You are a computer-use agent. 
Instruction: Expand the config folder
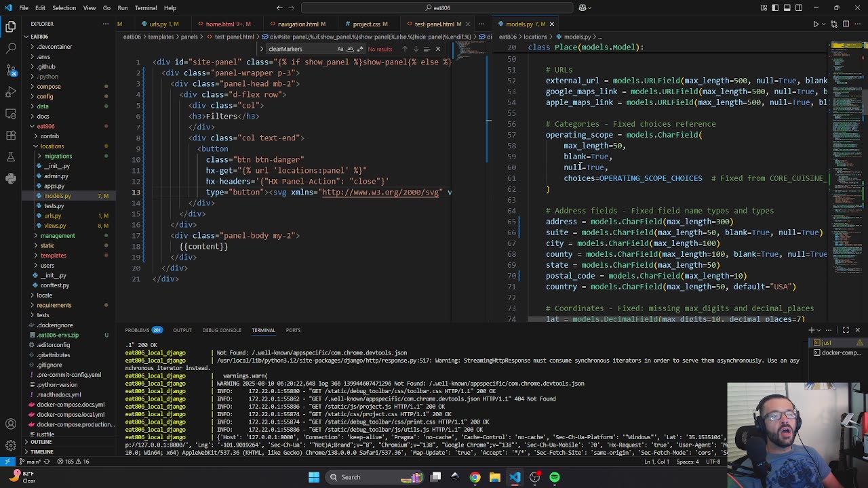(x=33, y=96)
